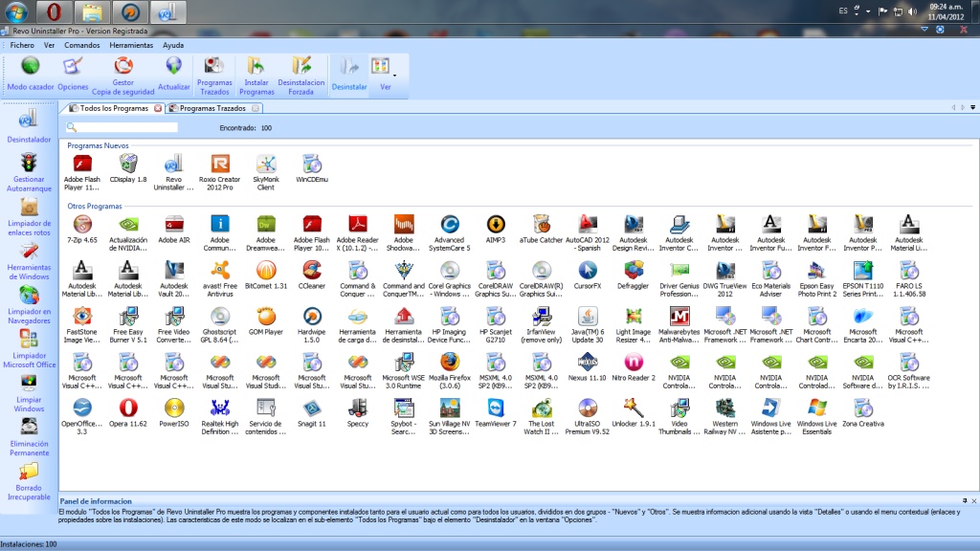This screenshot has width=980, height=551.
Task: Click Instalar Programas toolbar button
Action: 256,76
